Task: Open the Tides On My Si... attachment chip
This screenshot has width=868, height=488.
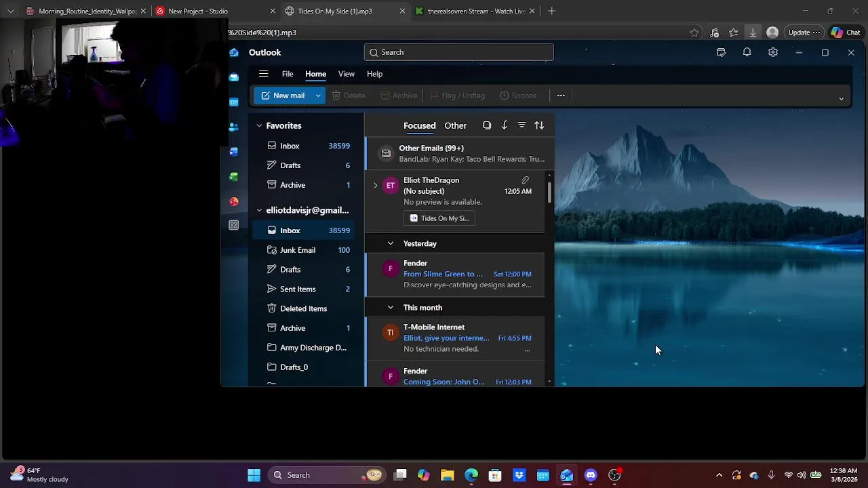Action: 439,218
